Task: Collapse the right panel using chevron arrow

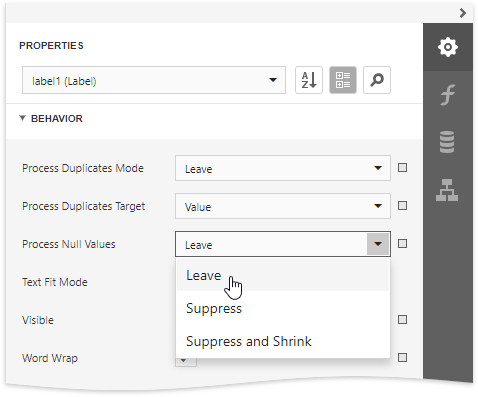Action: tap(463, 13)
